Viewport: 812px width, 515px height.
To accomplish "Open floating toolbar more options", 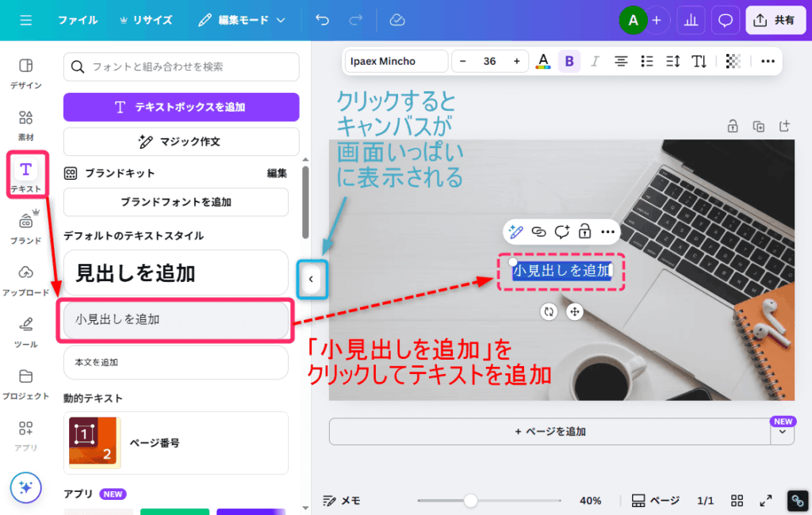I will pyautogui.click(x=607, y=231).
